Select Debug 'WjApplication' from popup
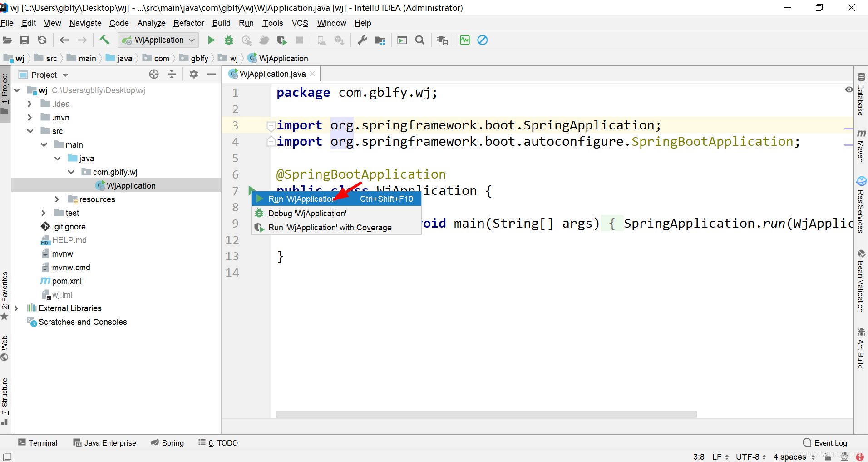 (x=336, y=214)
